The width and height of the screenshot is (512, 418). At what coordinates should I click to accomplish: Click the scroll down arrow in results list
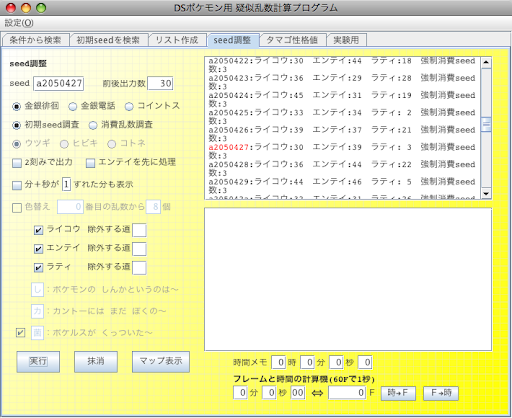pos(486,193)
